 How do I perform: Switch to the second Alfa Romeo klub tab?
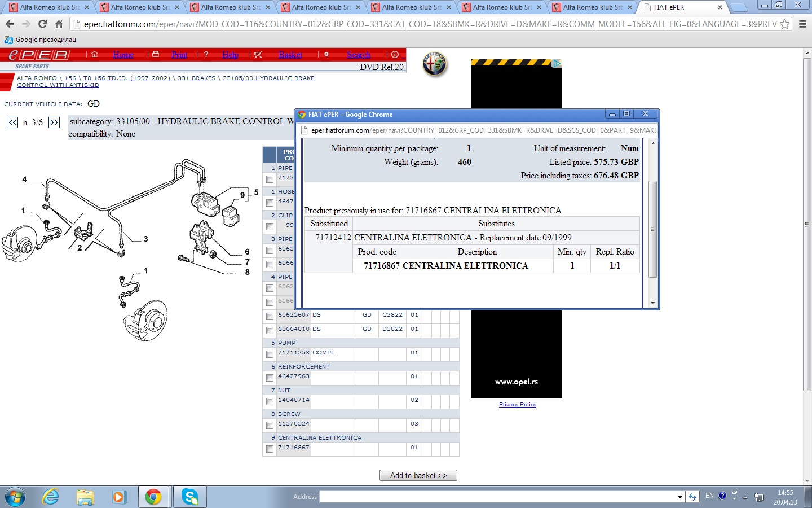139,7
